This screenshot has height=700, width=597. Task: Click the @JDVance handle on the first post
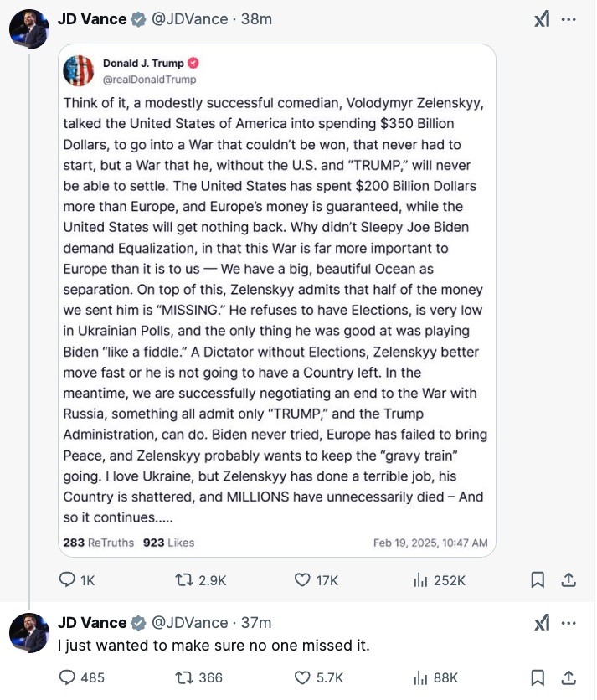click(x=188, y=19)
